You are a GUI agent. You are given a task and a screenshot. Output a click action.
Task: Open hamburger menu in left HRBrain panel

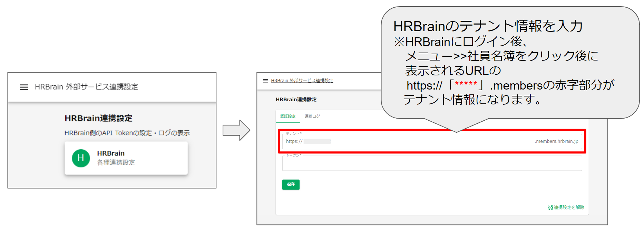click(24, 87)
